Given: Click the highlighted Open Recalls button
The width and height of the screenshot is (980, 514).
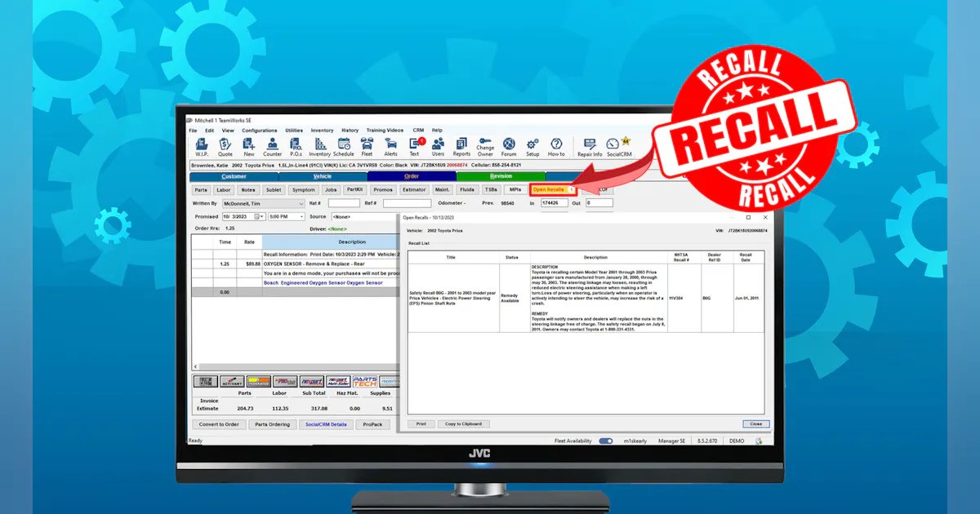Looking at the screenshot, I should (552, 189).
